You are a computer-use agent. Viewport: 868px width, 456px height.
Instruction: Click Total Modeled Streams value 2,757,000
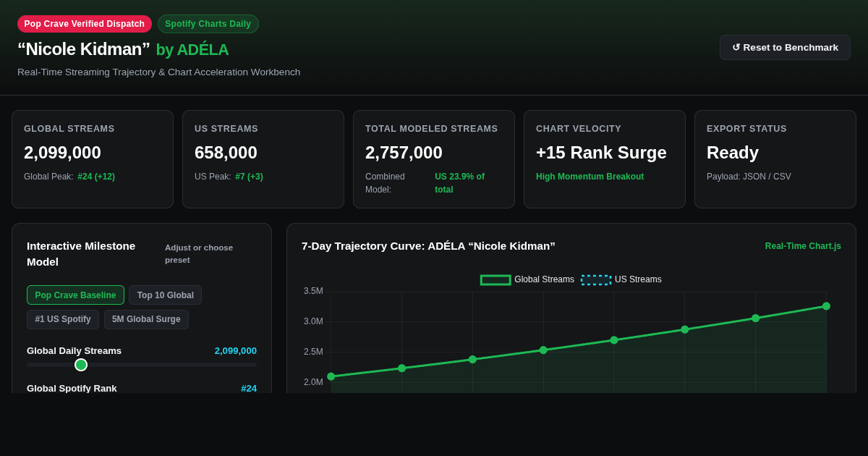point(404,153)
